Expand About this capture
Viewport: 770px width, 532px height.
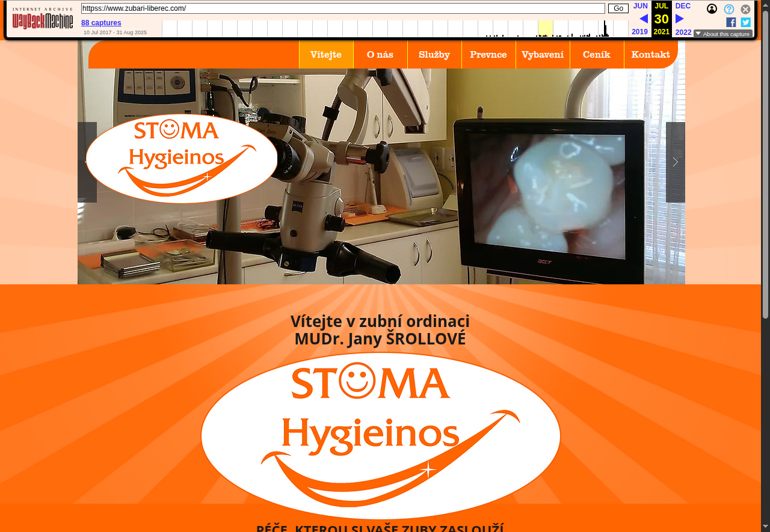[722, 34]
